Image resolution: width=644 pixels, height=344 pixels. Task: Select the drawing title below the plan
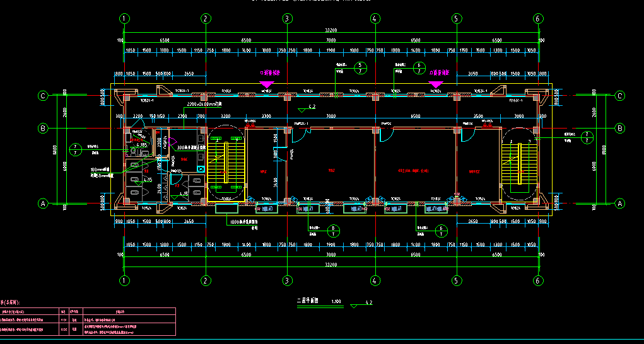click(x=311, y=302)
